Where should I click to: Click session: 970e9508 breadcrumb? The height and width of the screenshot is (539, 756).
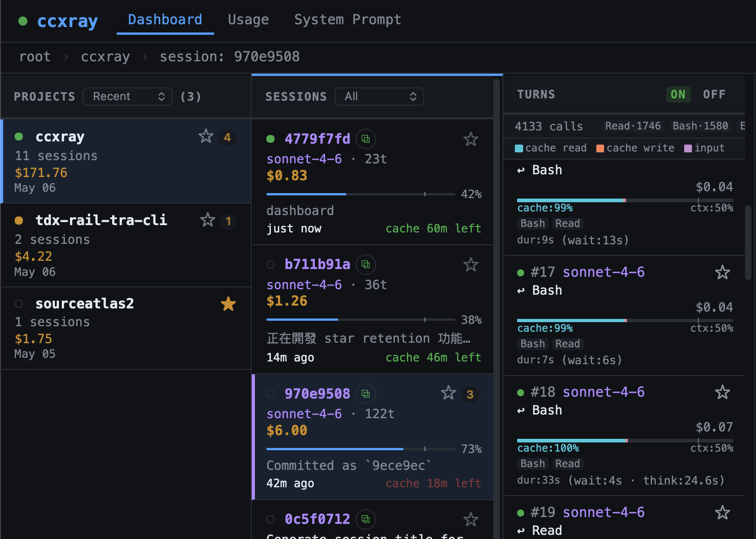tap(230, 57)
